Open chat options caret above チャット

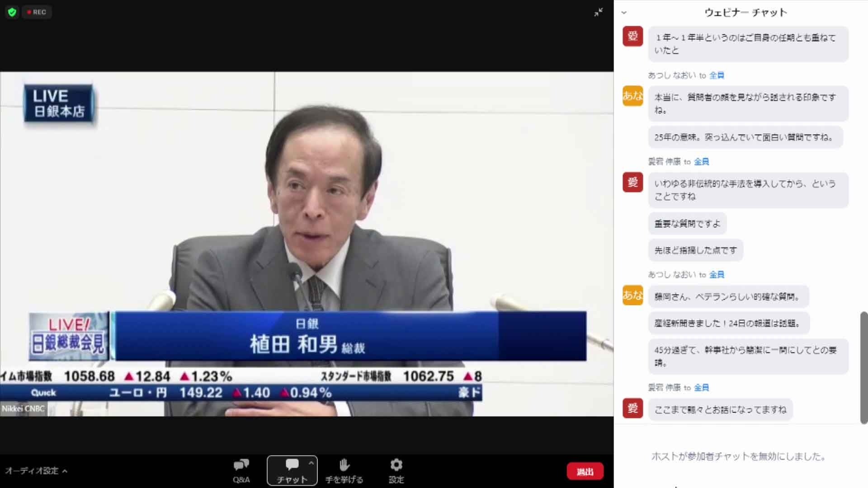[x=311, y=463]
